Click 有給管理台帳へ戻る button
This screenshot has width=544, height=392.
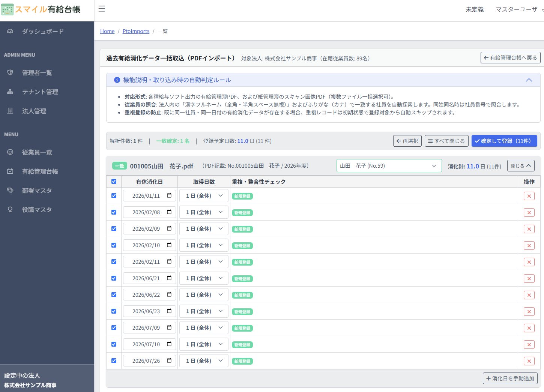[511, 58]
